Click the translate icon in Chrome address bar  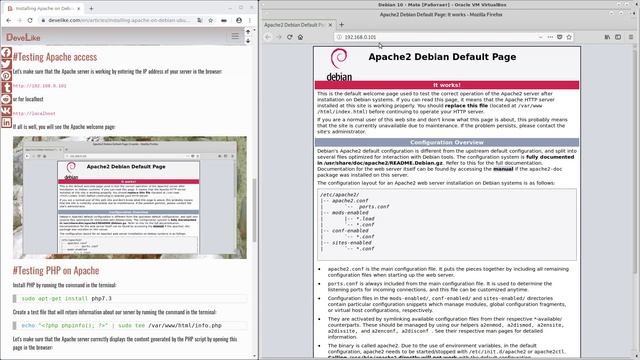click(x=200, y=20)
